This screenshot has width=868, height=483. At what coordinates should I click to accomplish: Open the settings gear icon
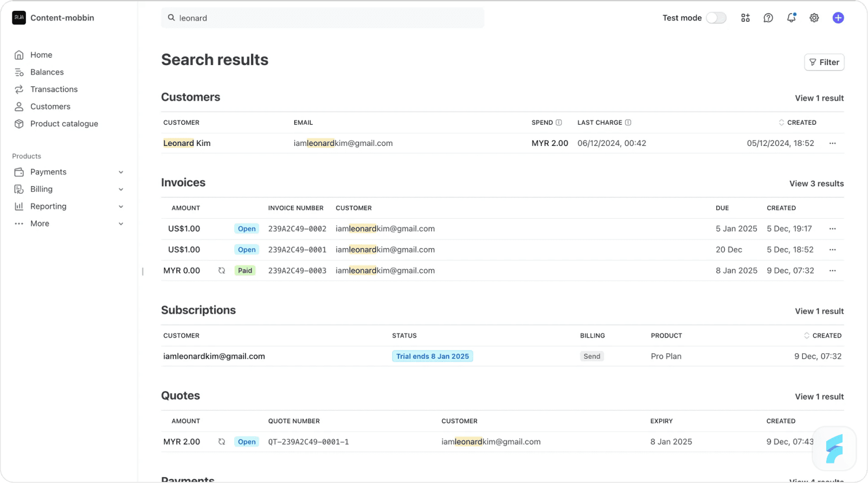pos(814,18)
